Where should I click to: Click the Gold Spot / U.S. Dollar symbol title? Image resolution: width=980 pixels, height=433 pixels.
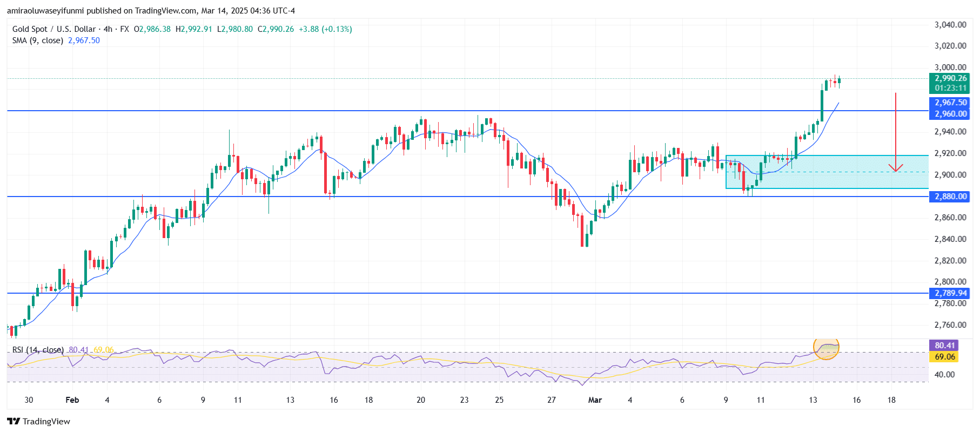tap(54, 29)
